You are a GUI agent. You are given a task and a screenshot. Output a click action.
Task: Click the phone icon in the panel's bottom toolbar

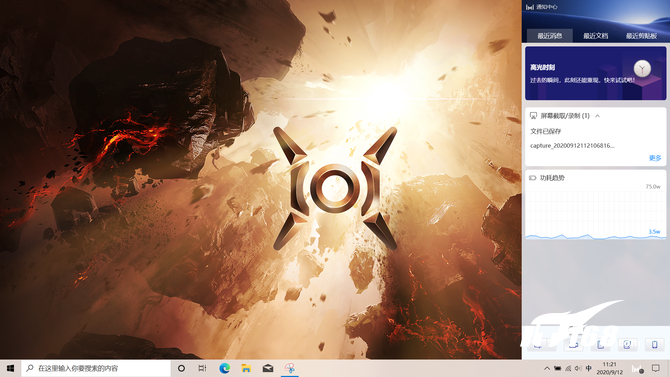[654, 345]
